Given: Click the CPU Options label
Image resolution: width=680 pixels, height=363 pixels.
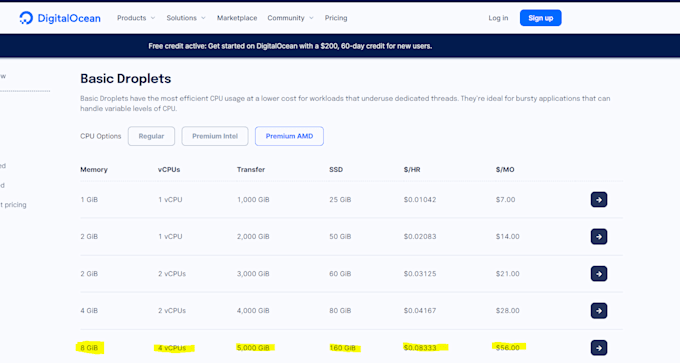Looking at the screenshot, I should (x=101, y=136).
